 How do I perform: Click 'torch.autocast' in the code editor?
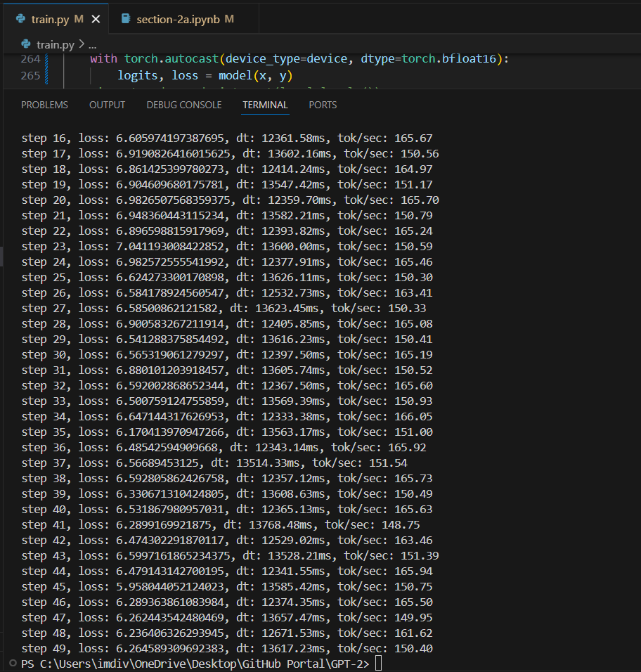pyautogui.click(x=171, y=59)
